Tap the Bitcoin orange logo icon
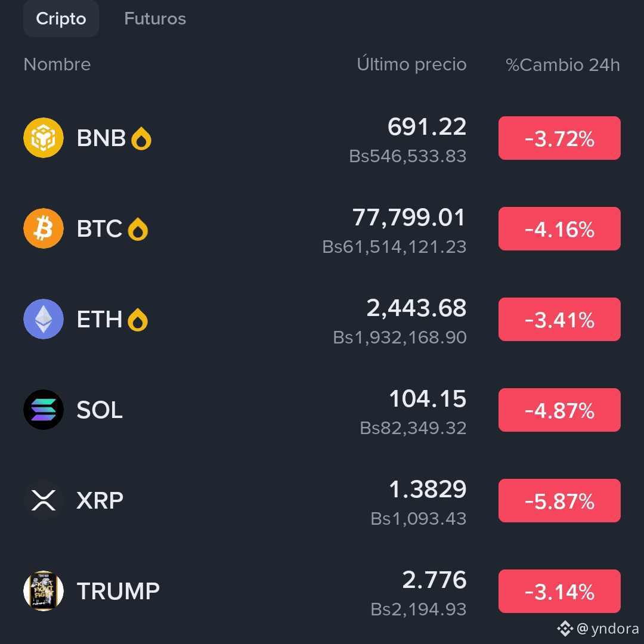 44,228
